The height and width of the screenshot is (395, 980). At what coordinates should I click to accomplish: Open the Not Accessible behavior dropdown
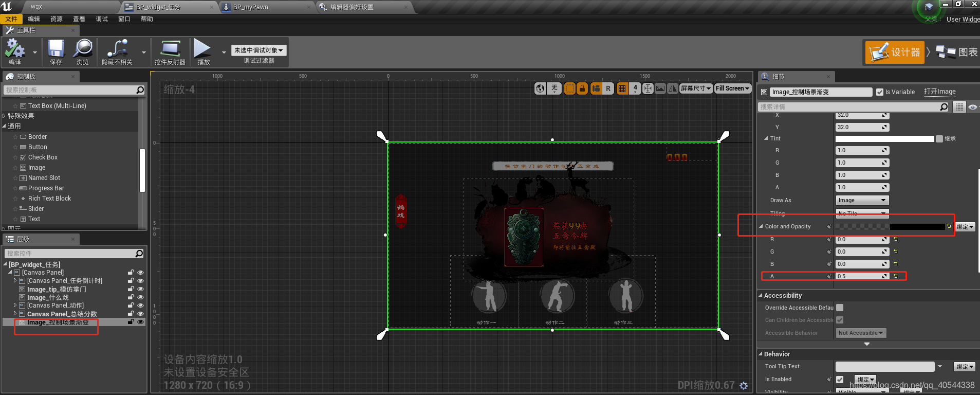[861, 333]
